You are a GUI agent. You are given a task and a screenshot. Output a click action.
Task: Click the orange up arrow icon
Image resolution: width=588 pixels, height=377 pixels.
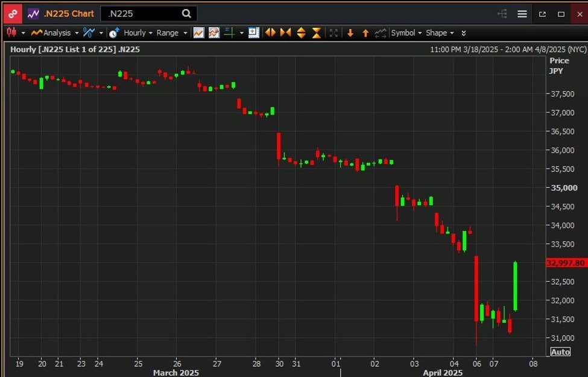click(365, 33)
